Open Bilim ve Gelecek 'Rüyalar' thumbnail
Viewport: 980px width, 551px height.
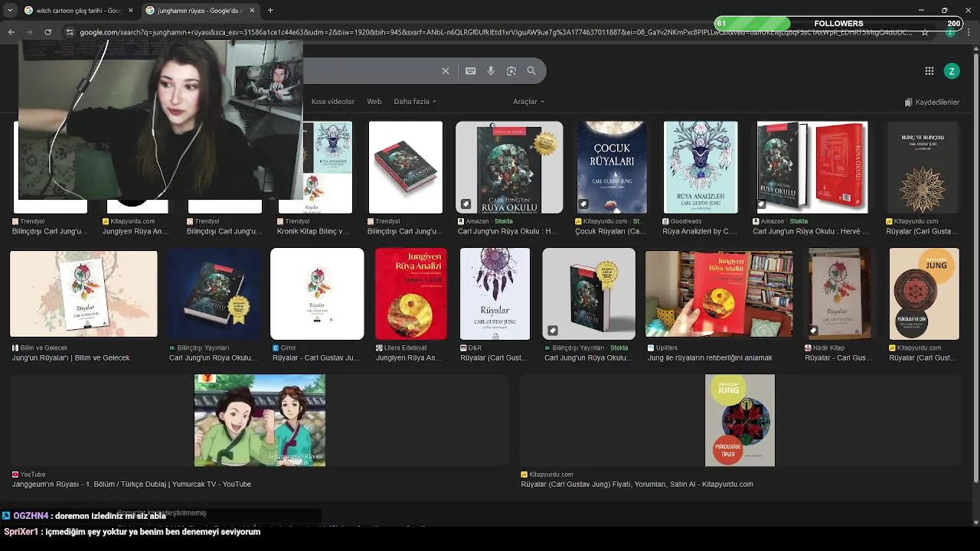point(83,294)
